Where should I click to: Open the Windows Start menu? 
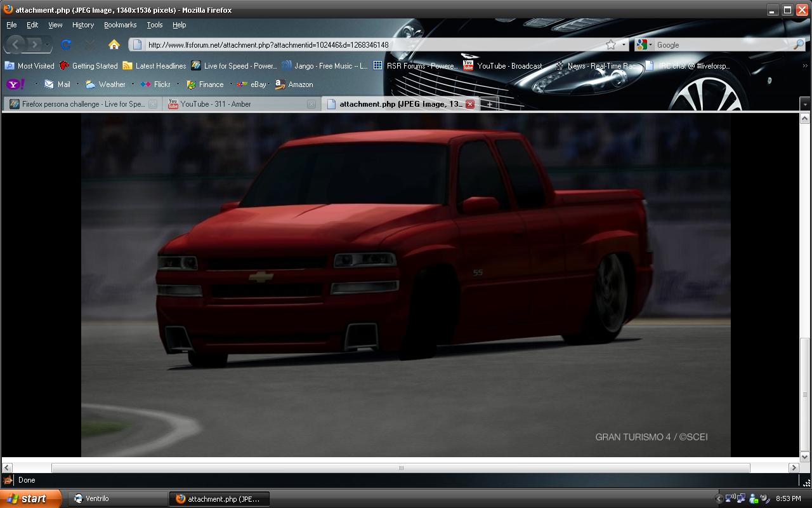click(30, 498)
